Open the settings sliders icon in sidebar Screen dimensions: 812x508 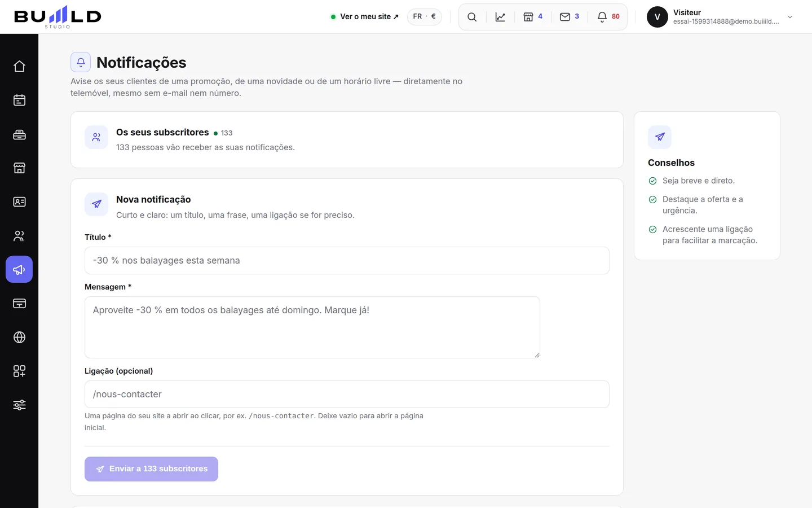[19, 405]
